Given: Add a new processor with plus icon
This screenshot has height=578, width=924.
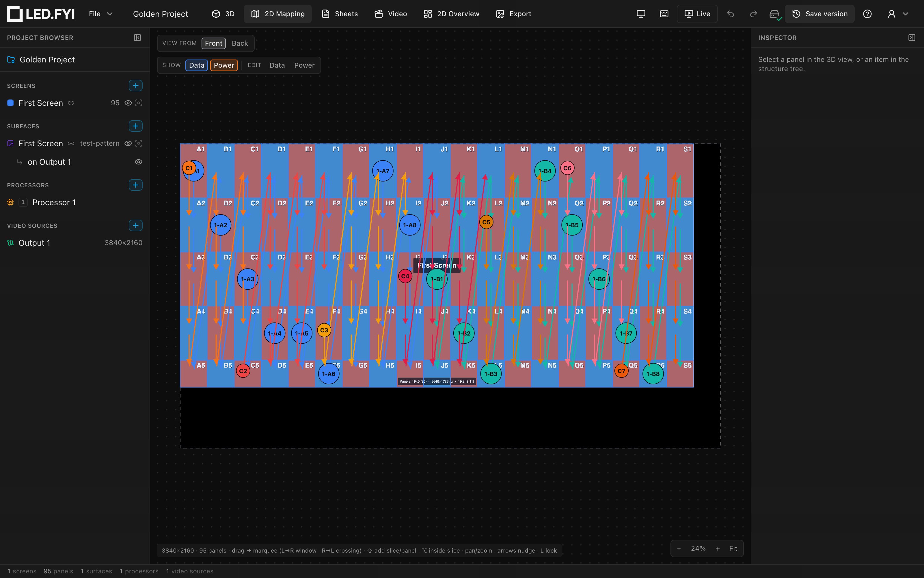Looking at the screenshot, I should pyautogui.click(x=135, y=185).
